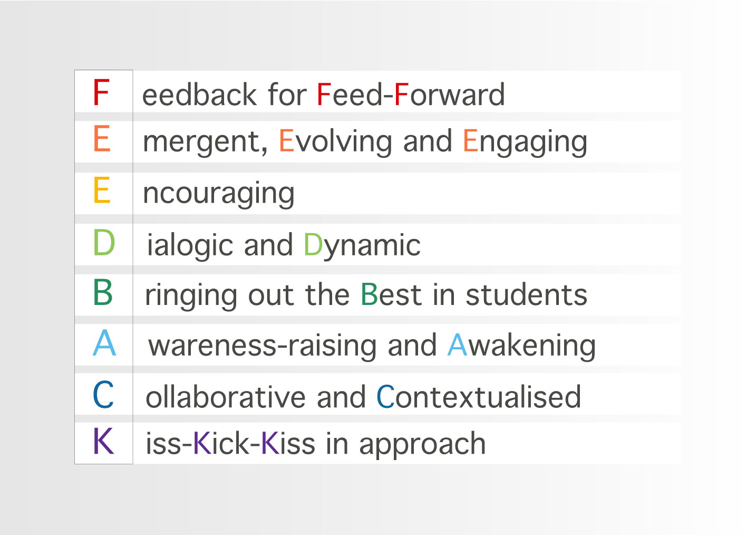Click the light blue letter A cell
The width and height of the screenshot is (756, 535).
[x=103, y=345]
